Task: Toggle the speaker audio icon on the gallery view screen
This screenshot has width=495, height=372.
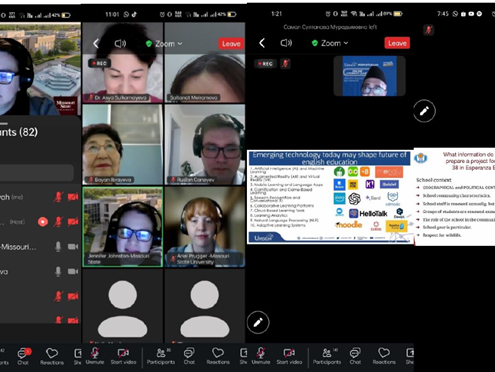Action: pyautogui.click(x=120, y=44)
